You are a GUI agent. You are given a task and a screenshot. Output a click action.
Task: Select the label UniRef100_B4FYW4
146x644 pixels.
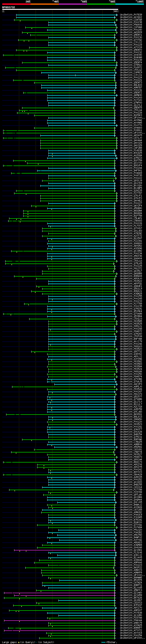(x=131, y=339)
